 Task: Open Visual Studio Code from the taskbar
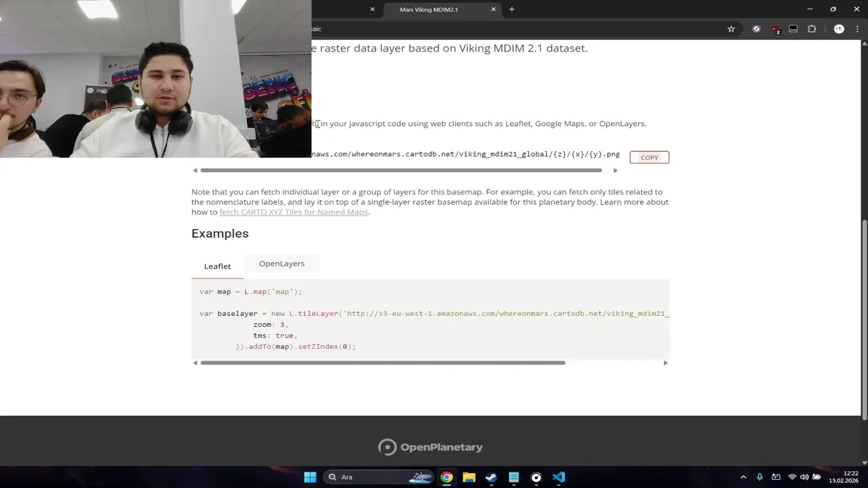coord(559,477)
